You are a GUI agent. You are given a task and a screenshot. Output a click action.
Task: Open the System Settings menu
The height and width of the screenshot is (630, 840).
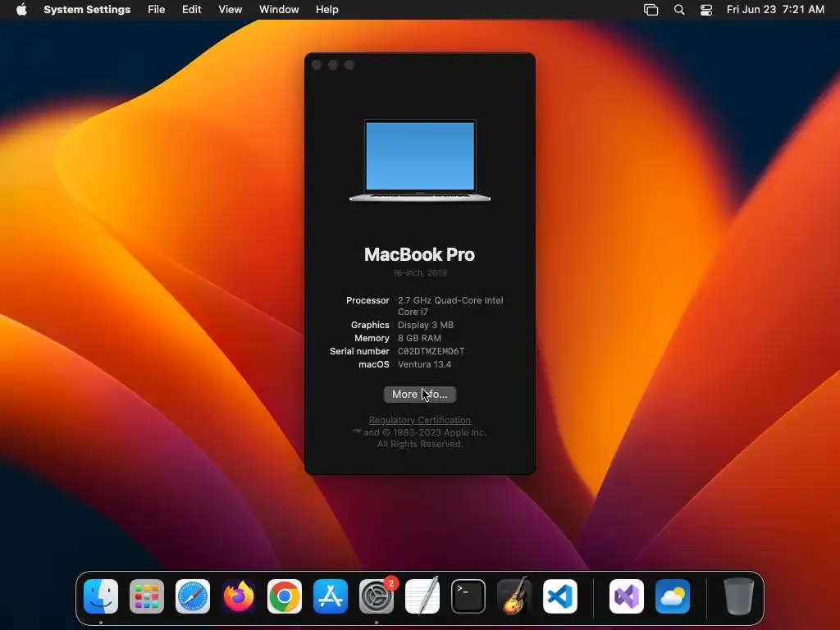(87, 10)
